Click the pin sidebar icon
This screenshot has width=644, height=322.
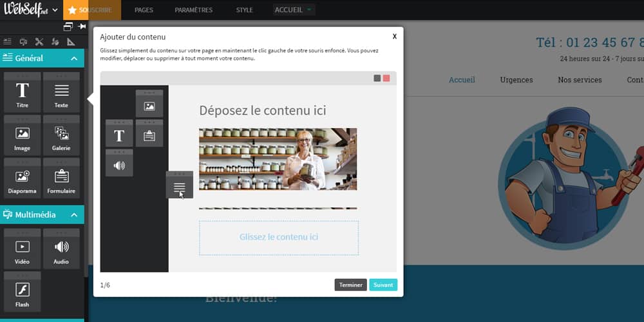[82, 26]
